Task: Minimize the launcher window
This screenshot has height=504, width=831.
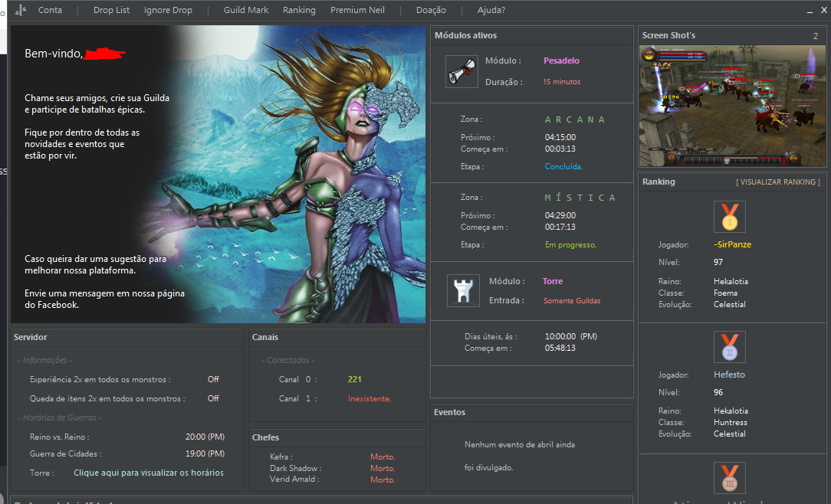Action: pyautogui.click(x=810, y=11)
